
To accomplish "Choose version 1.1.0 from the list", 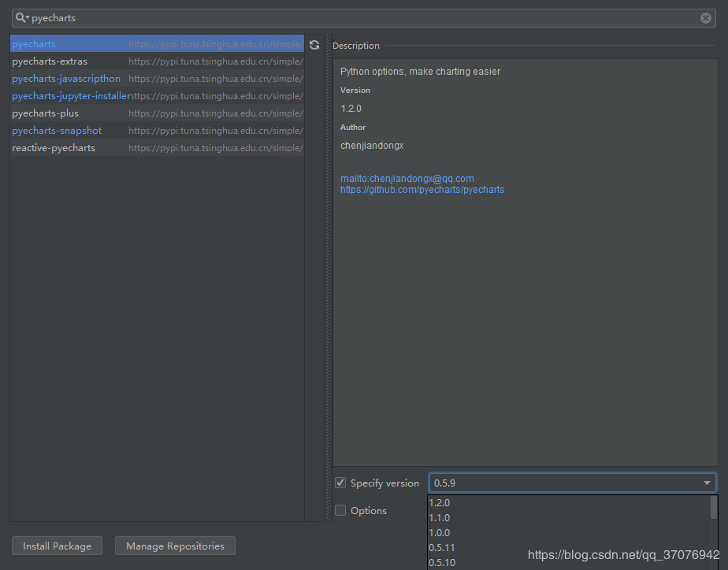I will tap(569, 517).
